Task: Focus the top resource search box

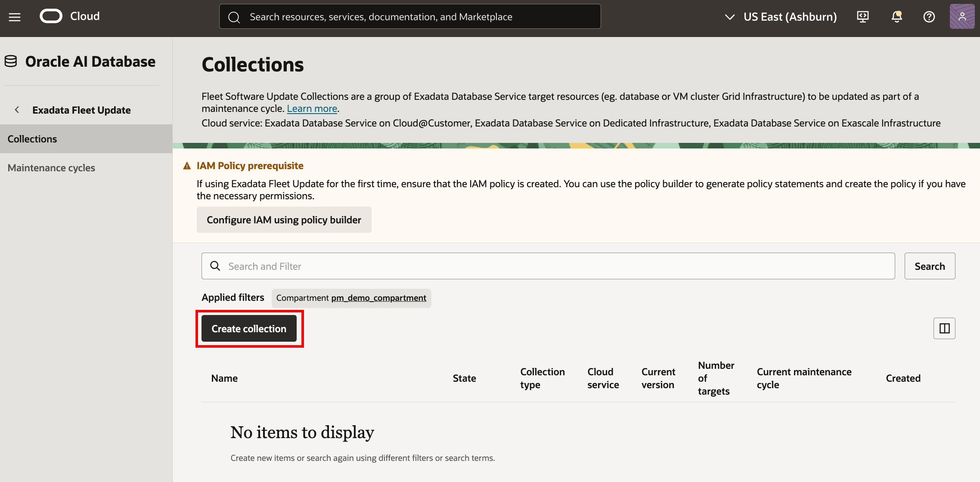Action: (410, 17)
